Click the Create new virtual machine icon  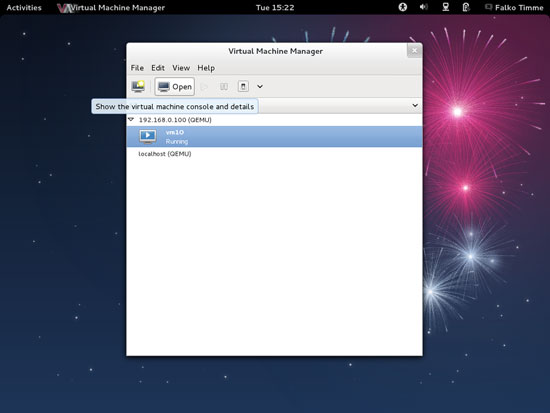[x=138, y=86]
